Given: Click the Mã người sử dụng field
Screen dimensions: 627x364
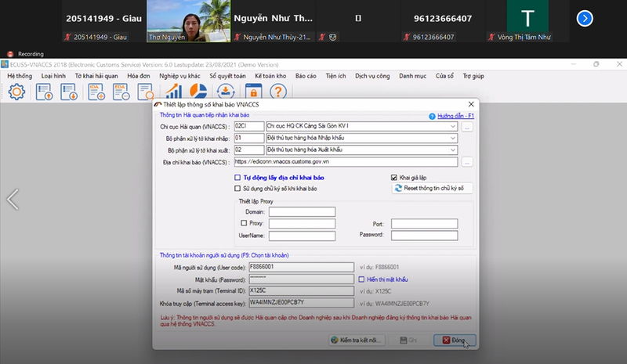Looking at the screenshot, I should click(303, 267).
